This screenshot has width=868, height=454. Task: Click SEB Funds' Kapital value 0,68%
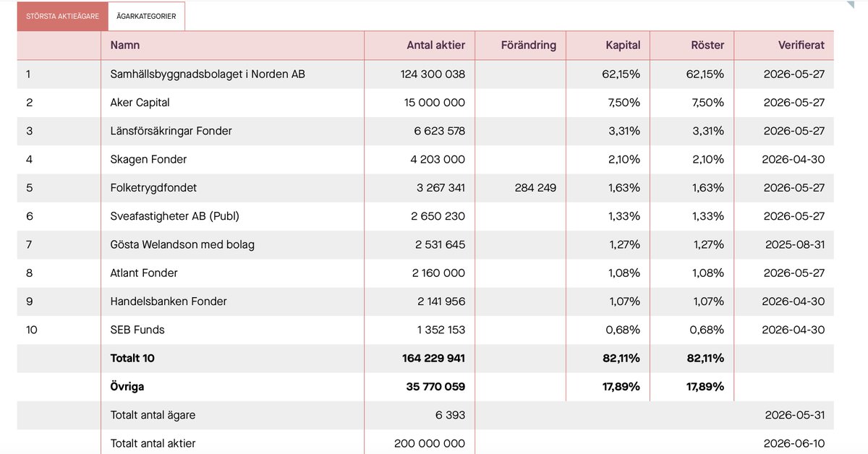click(x=624, y=330)
